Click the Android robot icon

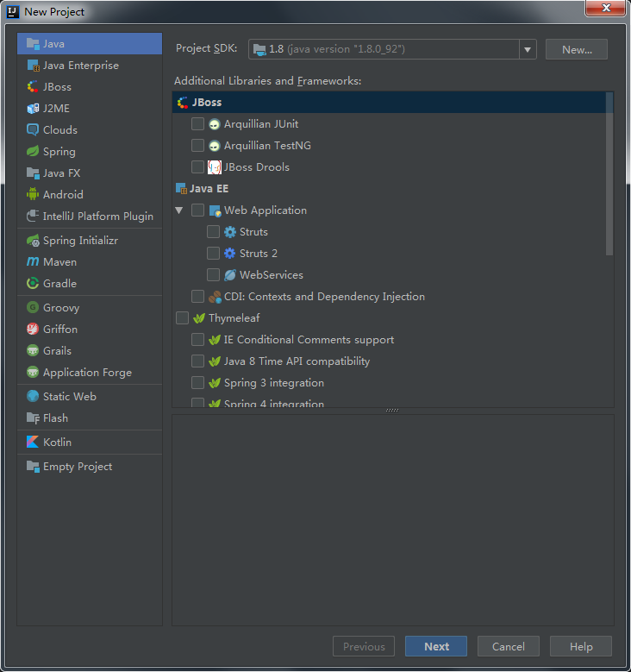(x=33, y=195)
